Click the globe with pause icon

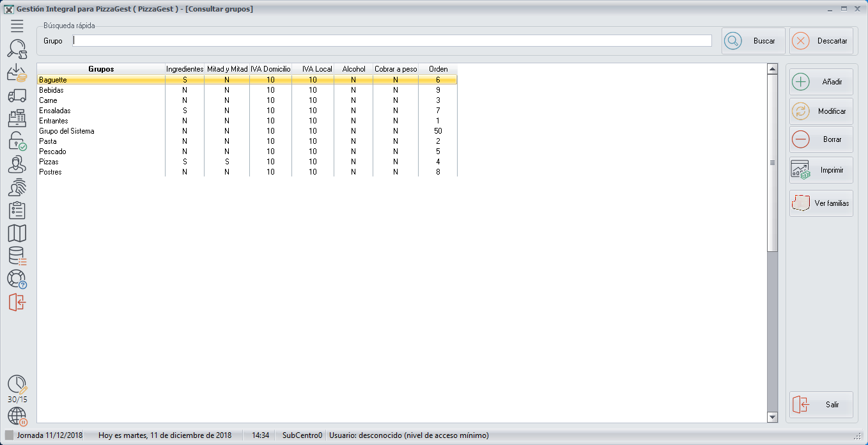click(x=17, y=417)
